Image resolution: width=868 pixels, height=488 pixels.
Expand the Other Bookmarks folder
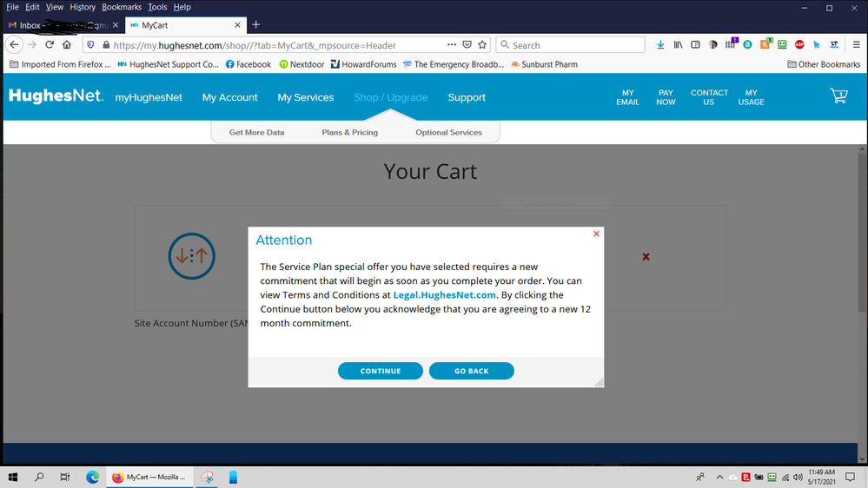click(823, 64)
